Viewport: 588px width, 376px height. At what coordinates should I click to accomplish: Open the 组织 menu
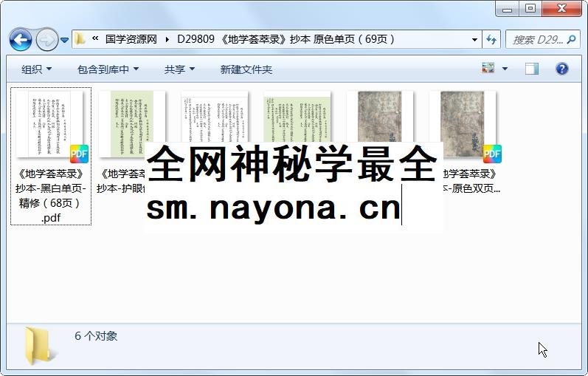[x=36, y=69]
